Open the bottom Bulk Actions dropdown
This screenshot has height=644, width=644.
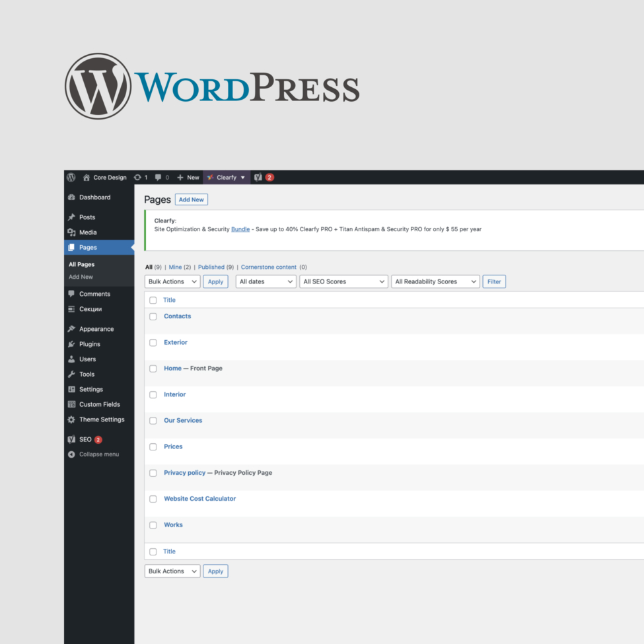(172, 571)
